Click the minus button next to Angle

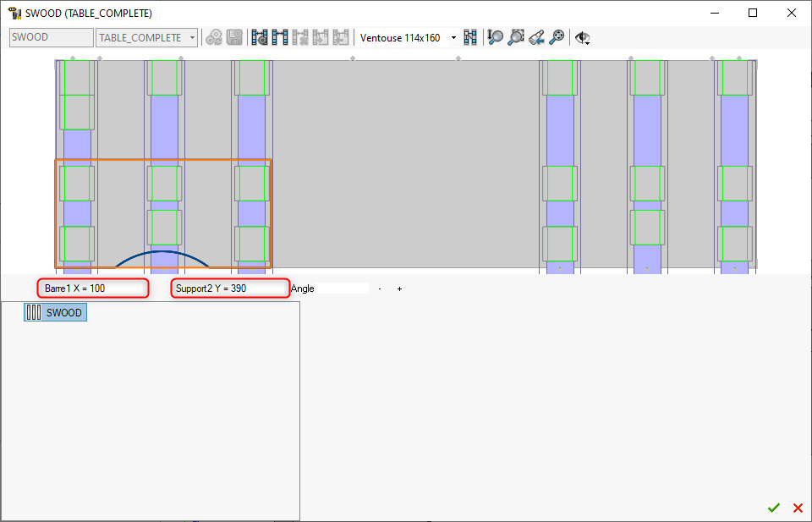pos(380,288)
